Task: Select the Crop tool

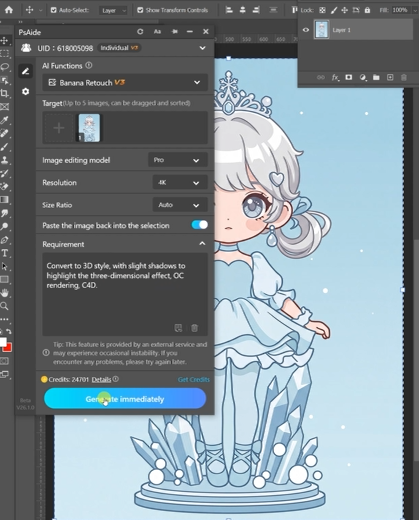Action: tap(4, 93)
